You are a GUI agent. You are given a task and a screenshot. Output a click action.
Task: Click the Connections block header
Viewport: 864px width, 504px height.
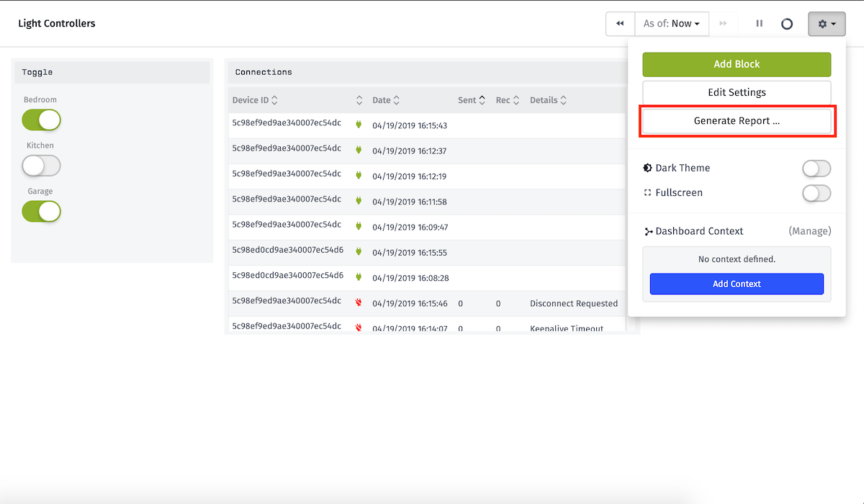[428, 72]
